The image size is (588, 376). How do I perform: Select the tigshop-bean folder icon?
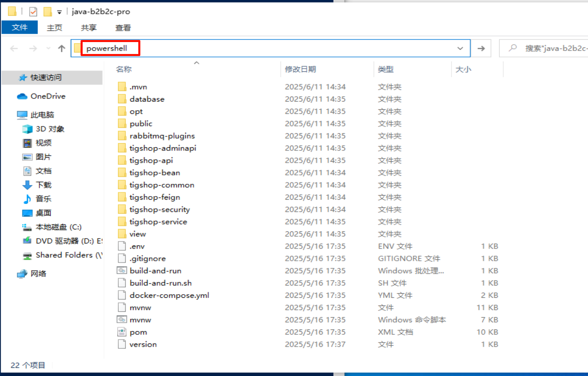click(x=122, y=173)
